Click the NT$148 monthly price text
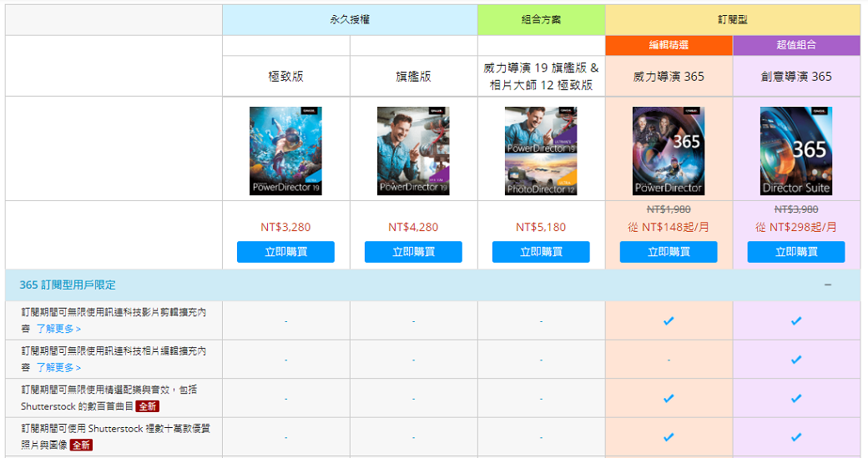 (669, 228)
